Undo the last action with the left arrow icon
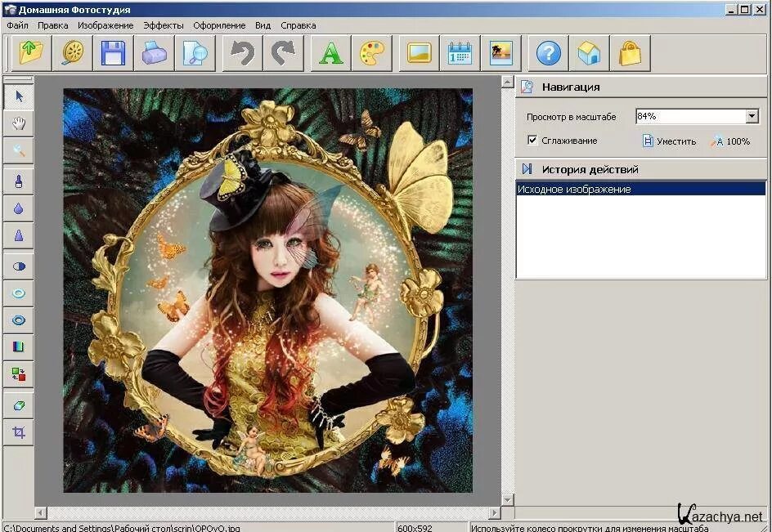Viewport: 772px width, 532px height. pyautogui.click(x=243, y=52)
